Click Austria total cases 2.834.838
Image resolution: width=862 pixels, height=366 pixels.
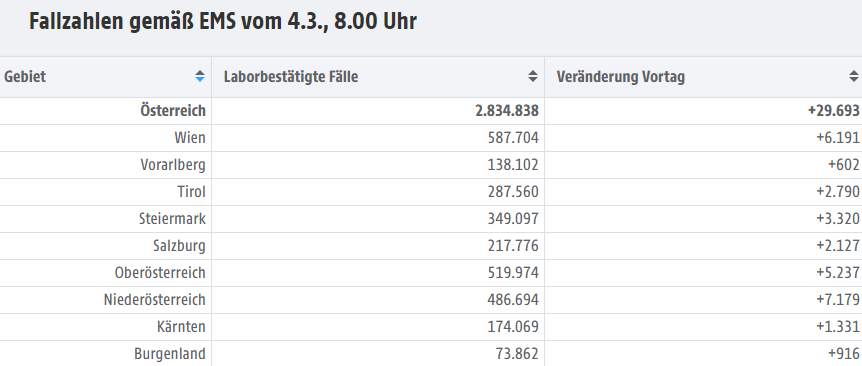point(507,110)
